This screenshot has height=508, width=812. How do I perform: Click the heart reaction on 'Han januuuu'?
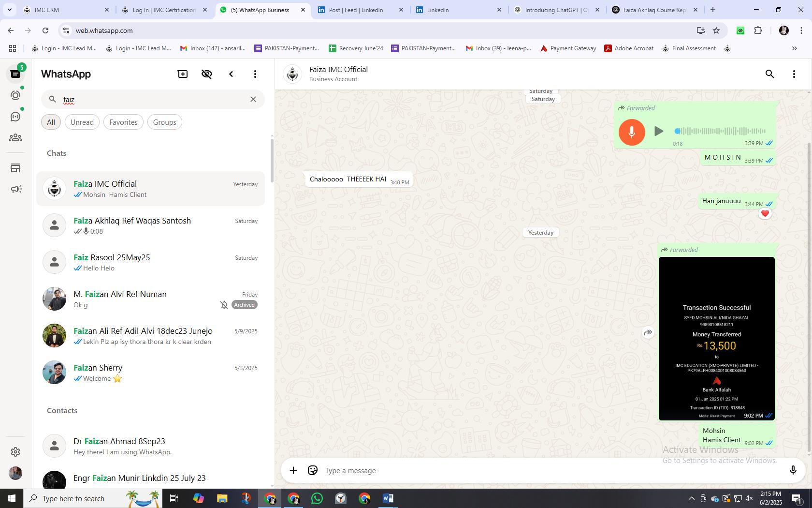pyautogui.click(x=765, y=213)
